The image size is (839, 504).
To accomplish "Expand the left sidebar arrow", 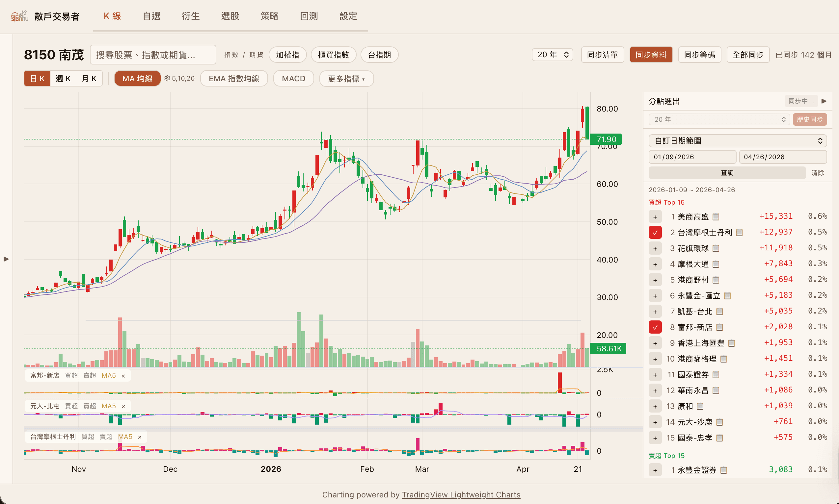I will tap(6, 259).
